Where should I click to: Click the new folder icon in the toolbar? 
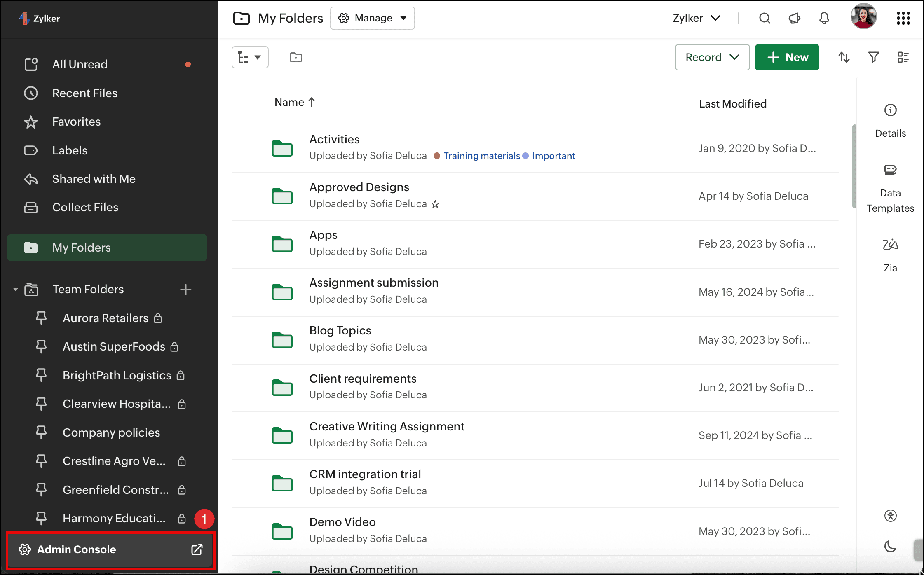coord(295,57)
